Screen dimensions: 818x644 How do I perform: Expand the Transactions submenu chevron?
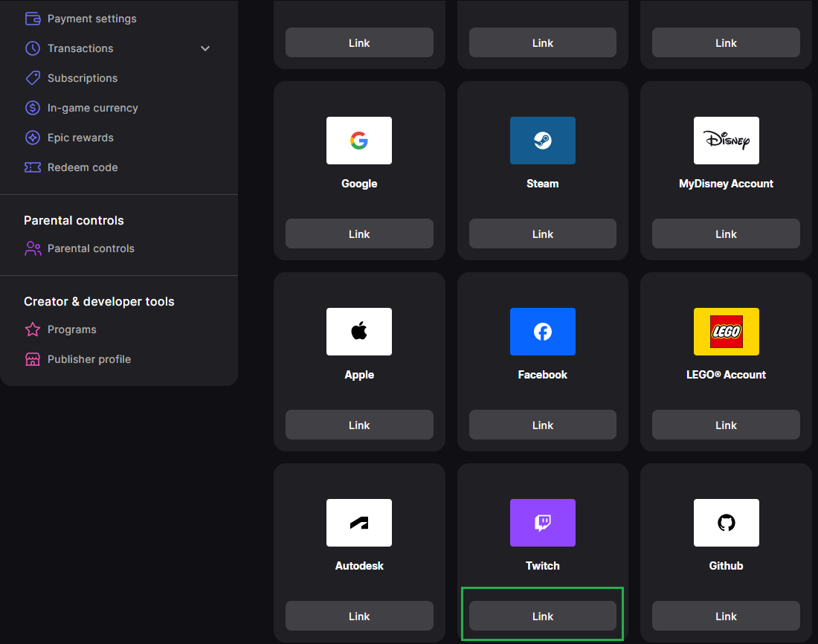click(205, 48)
